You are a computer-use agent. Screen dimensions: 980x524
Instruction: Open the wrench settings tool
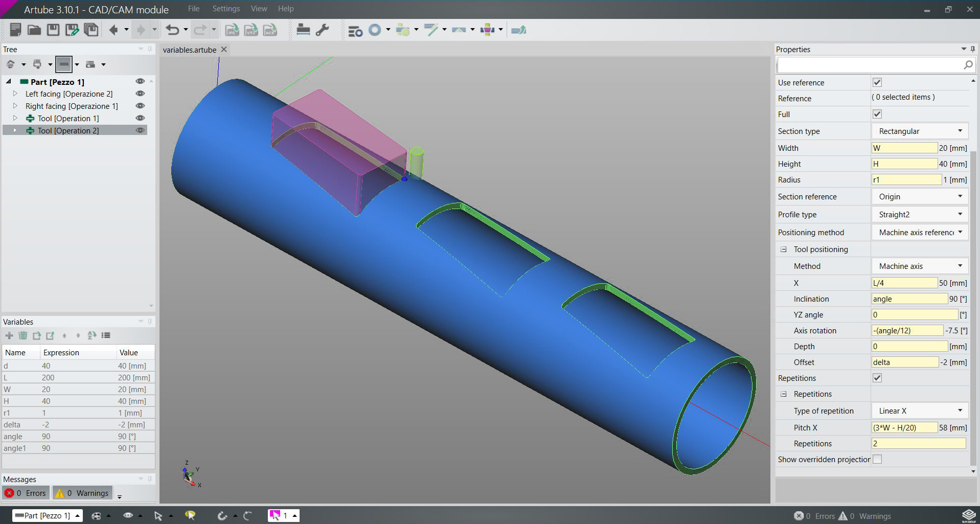click(x=323, y=30)
